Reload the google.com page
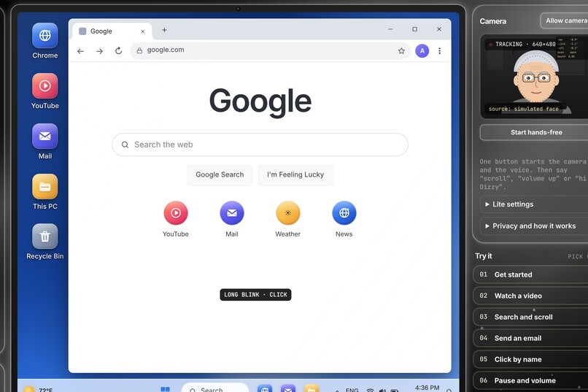 click(118, 50)
